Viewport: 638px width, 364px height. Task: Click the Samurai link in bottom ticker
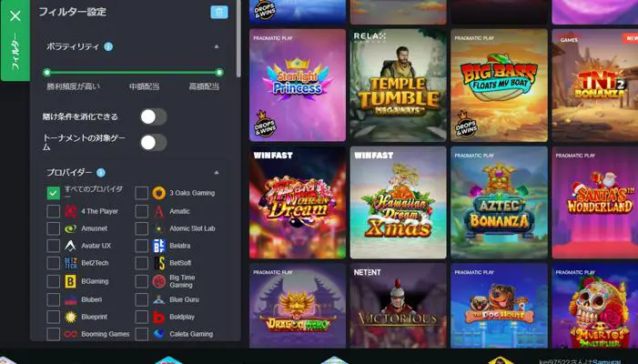(606, 361)
